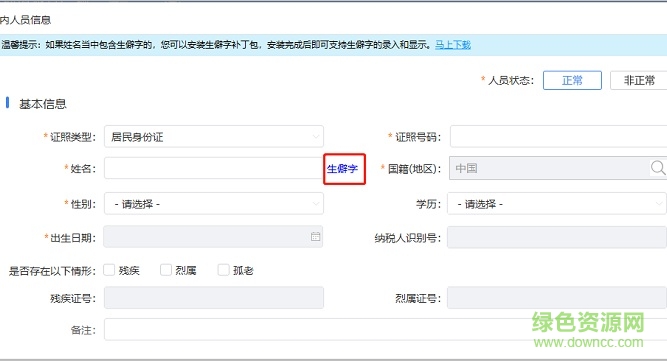
Task: Check the 孤老 checkbox
Action: [224, 270]
